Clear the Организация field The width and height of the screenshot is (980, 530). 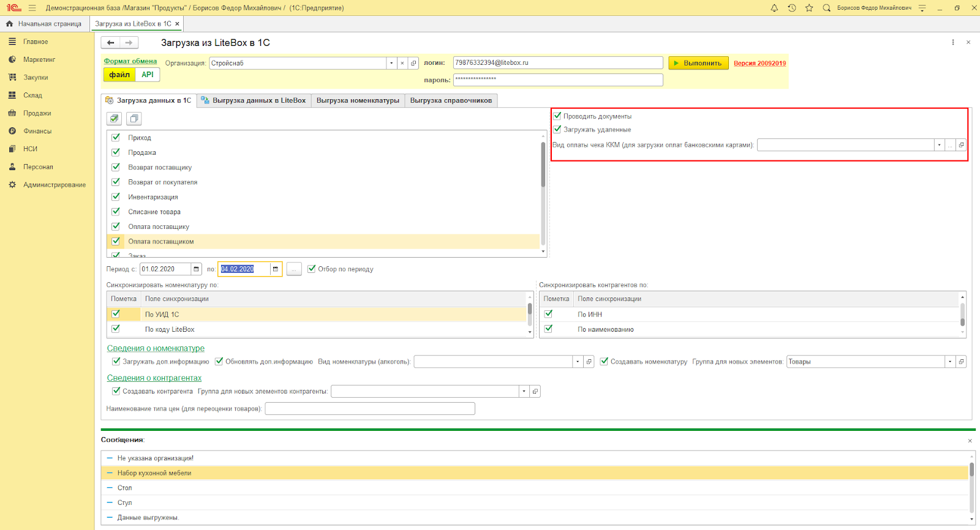click(x=402, y=63)
